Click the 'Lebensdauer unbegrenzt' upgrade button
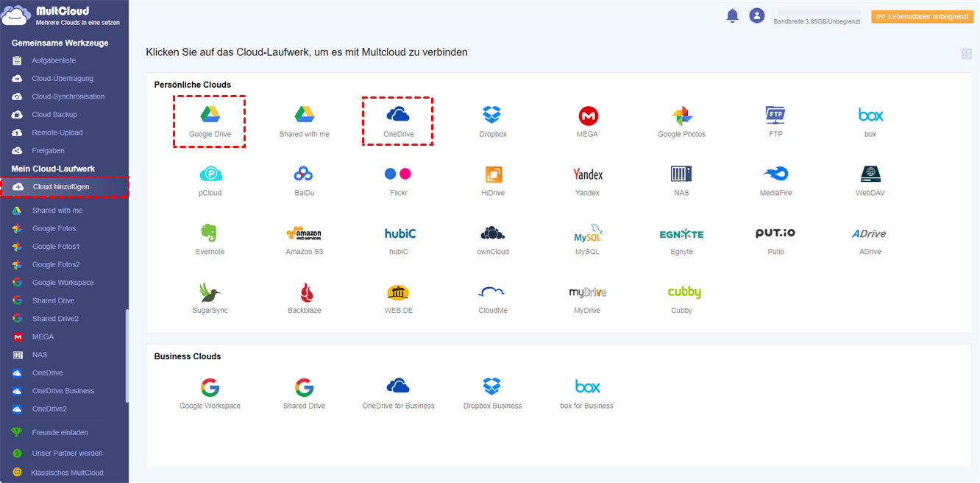Image resolution: width=980 pixels, height=483 pixels. click(x=922, y=16)
